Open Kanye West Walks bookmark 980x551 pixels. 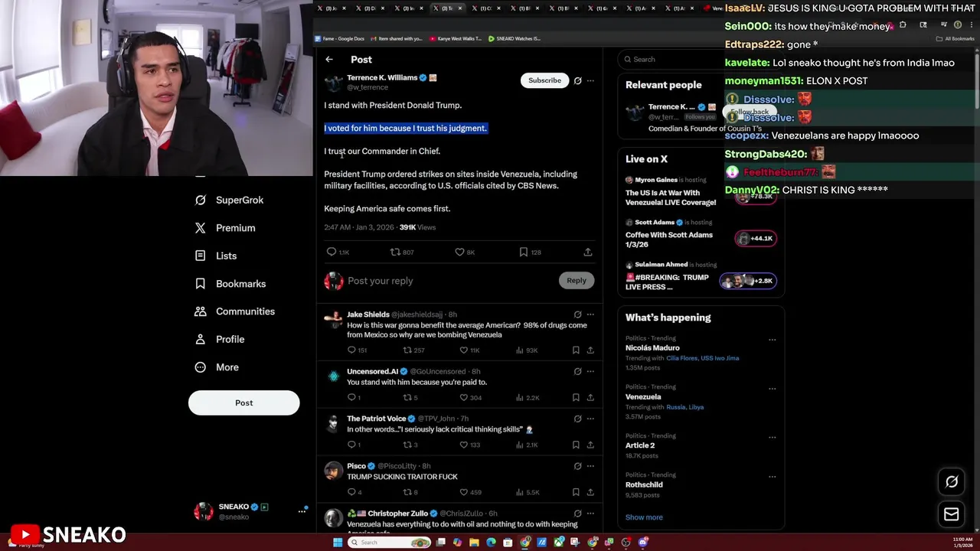455,38
